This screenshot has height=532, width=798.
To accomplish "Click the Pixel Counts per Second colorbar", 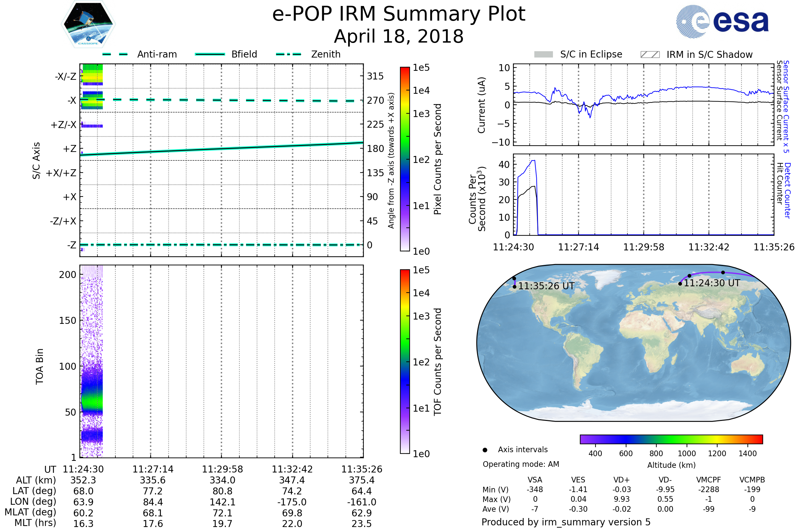I will [x=405, y=159].
